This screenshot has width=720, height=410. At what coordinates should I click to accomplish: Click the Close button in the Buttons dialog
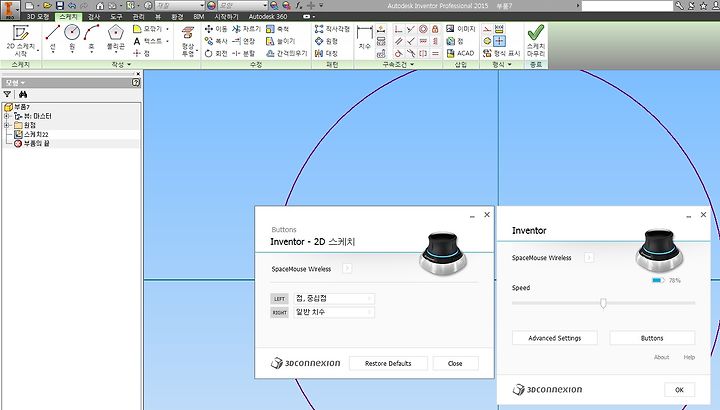(455, 363)
